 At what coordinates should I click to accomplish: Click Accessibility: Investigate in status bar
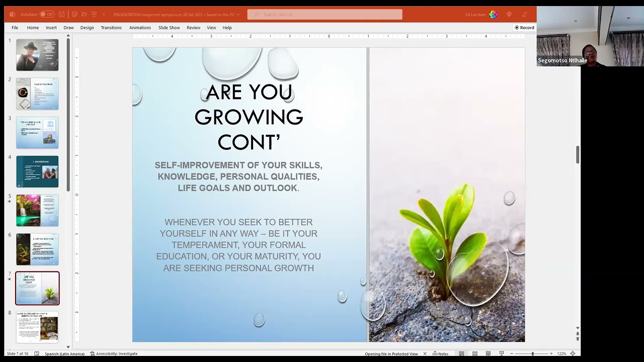[x=114, y=354]
